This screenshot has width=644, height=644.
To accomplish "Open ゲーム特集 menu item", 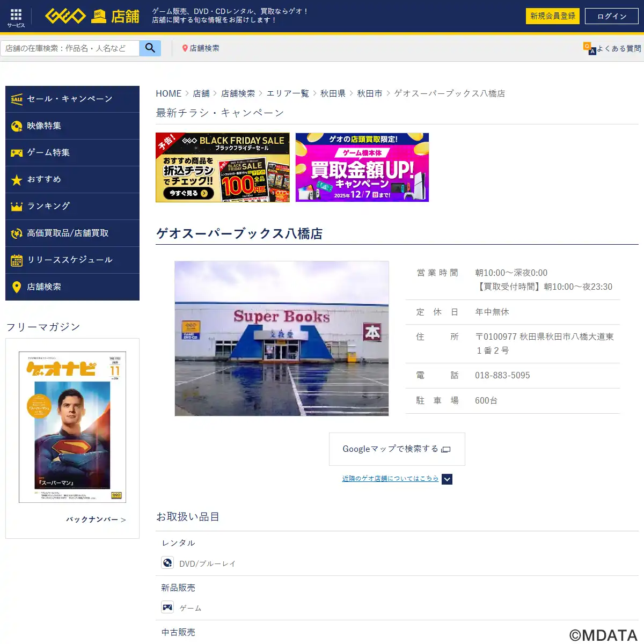I will pyautogui.click(x=72, y=153).
